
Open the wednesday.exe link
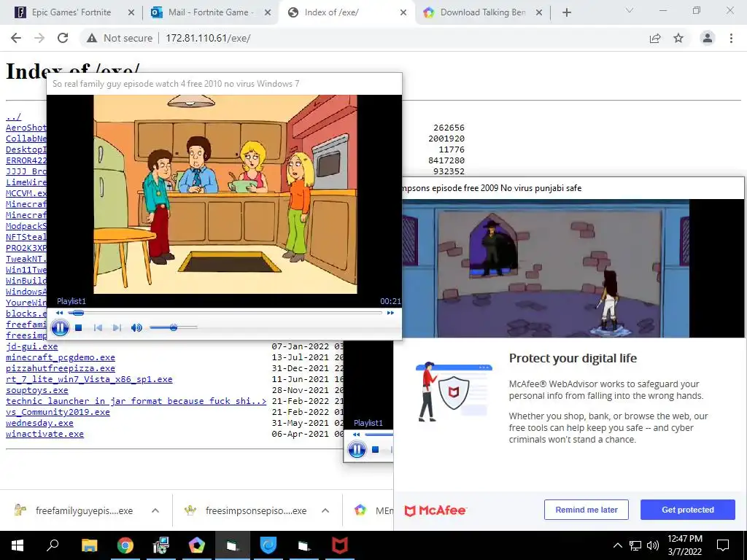pyautogui.click(x=39, y=424)
